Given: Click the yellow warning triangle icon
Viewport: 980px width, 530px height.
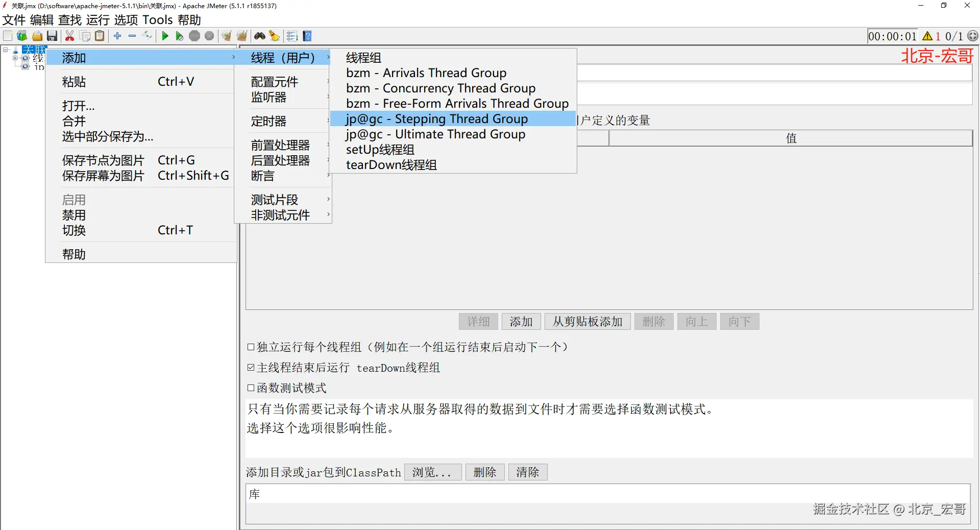Looking at the screenshot, I should pyautogui.click(x=927, y=36).
